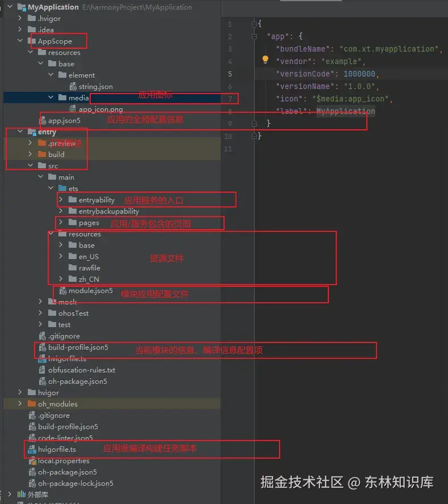Expand the zh_CN resource folder chevron
448x504 pixels.
point(61,279)
